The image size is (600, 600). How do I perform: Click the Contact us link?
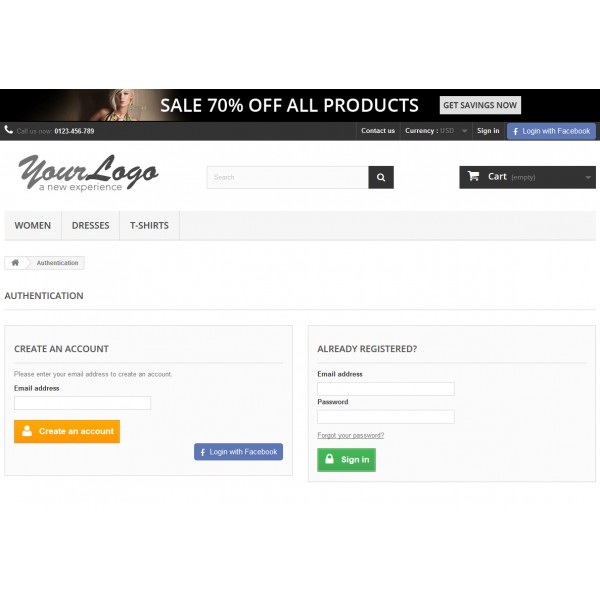(378, 131)
